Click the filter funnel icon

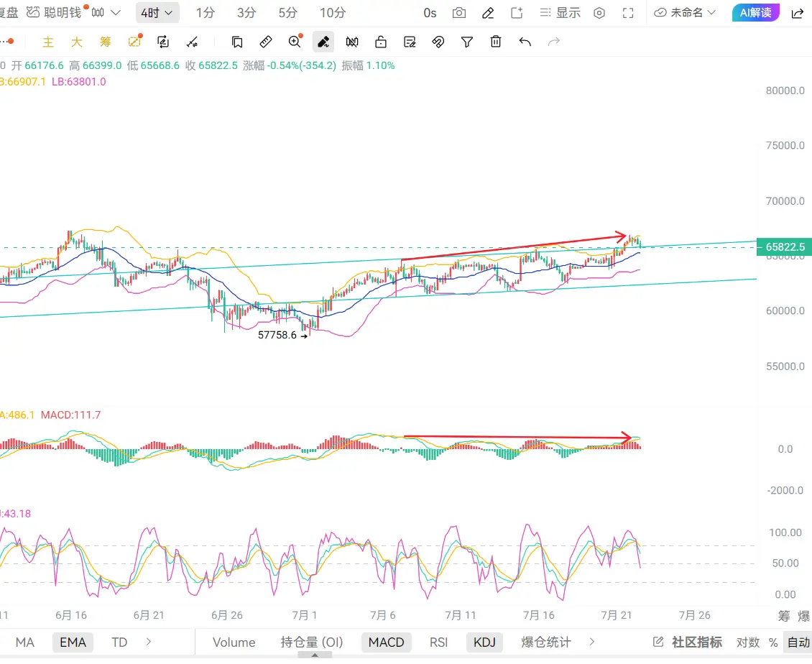click(x=466, y=42)
